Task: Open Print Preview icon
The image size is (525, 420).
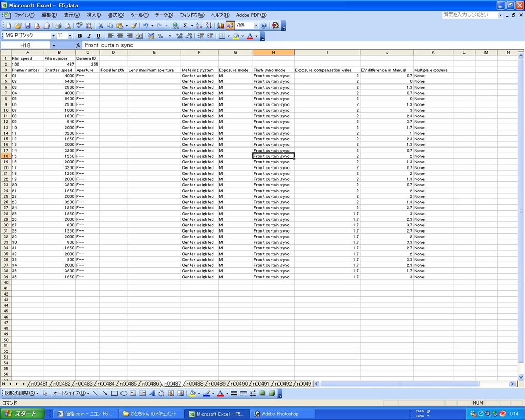Action: pos(67,26)
